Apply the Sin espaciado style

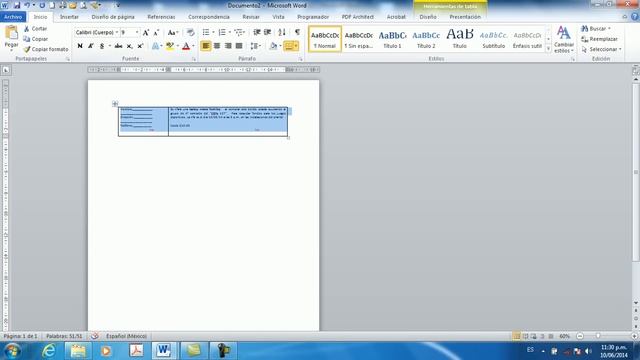coord(358,39)
